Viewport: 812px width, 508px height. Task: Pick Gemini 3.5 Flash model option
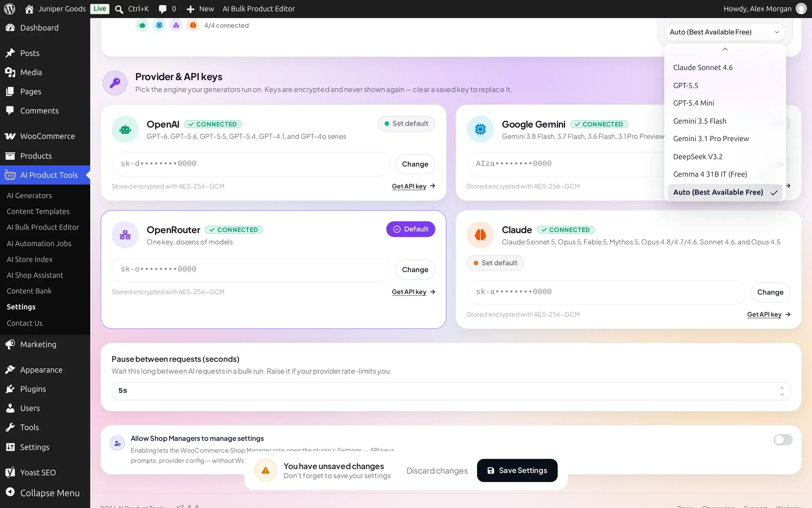tap(725, 121)
